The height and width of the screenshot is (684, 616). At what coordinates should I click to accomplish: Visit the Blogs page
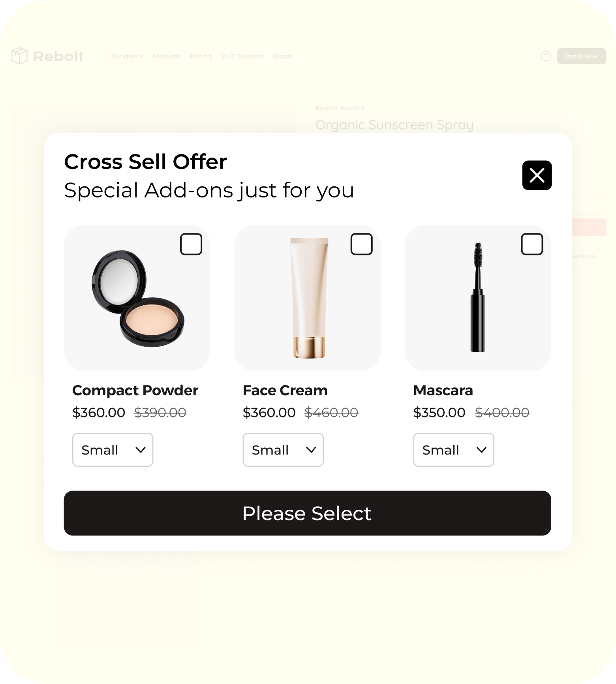282,56
